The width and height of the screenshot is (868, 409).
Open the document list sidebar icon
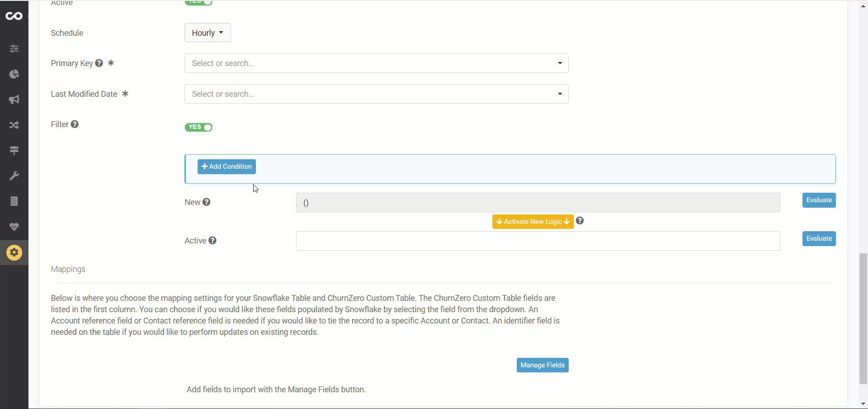14,201
